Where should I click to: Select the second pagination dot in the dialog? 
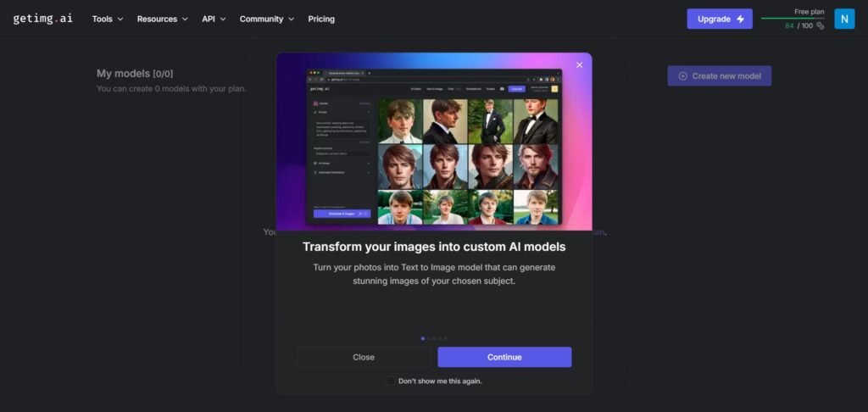(x=429, y=338)
